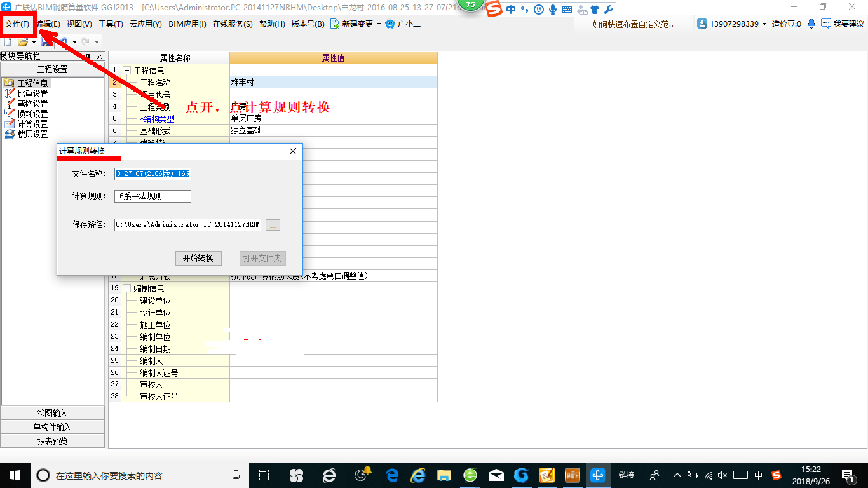Switch to the 报表预览 panel
Screen dimensions: 868x488
52,441
